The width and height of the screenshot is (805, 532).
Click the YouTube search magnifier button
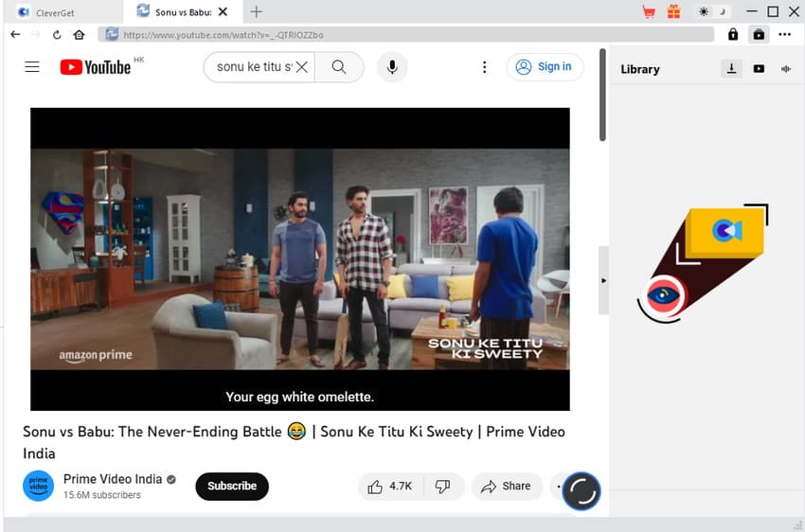[x=338, y=67]
